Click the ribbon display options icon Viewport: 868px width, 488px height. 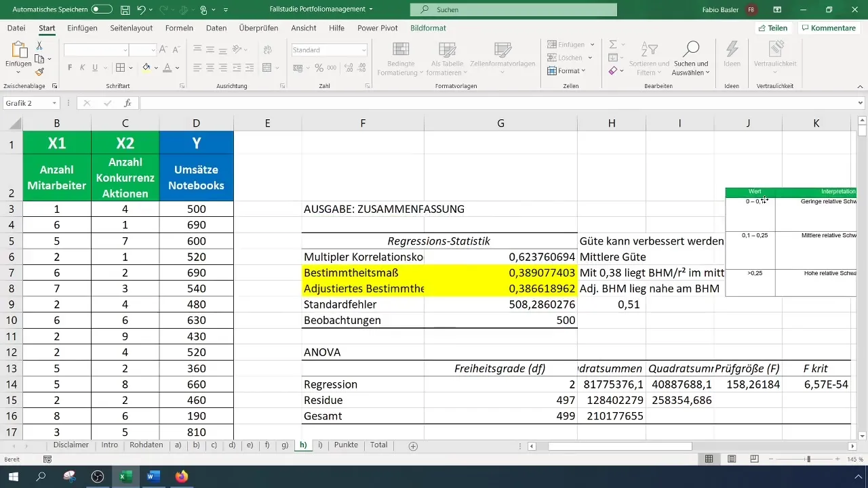[x=777, y=10]
